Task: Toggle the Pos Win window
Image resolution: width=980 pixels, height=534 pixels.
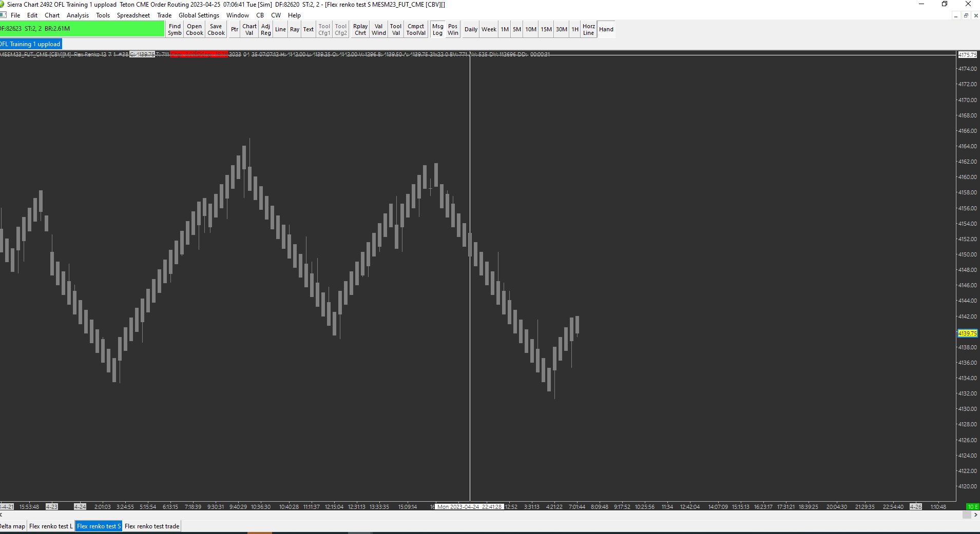Action: pyautogui.click(x=453, y=29)
